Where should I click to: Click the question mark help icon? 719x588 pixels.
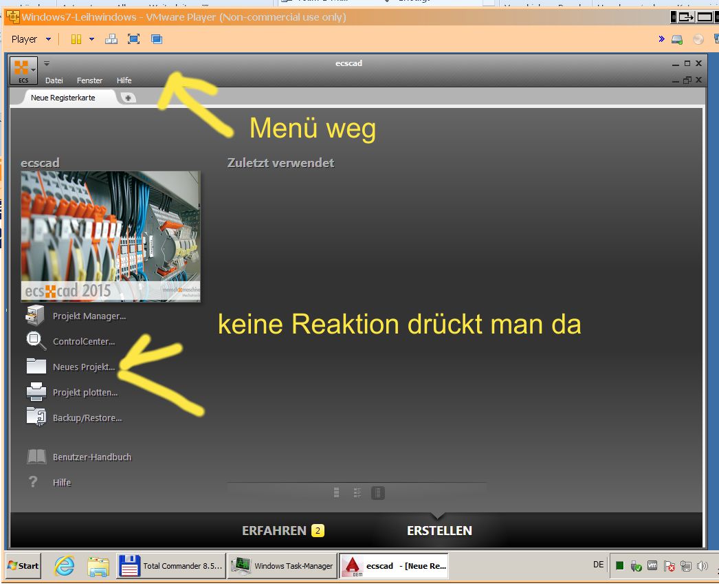pos(33,481)
